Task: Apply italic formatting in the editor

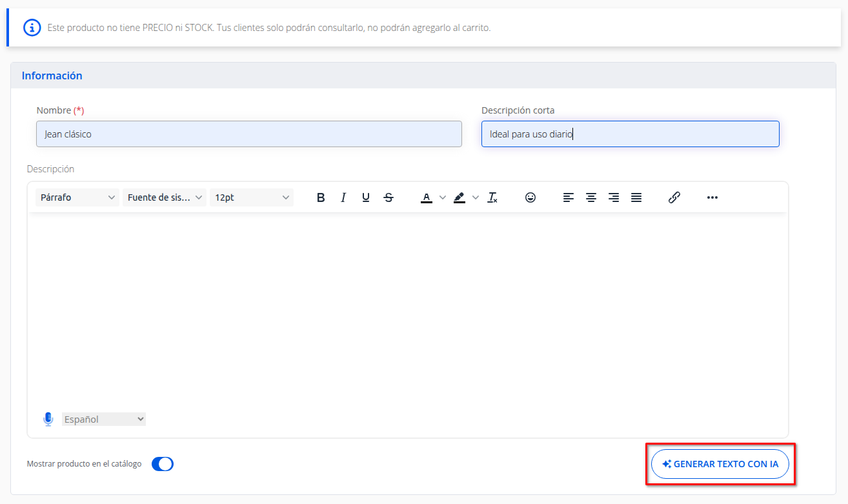Action: tap(343, 197)
